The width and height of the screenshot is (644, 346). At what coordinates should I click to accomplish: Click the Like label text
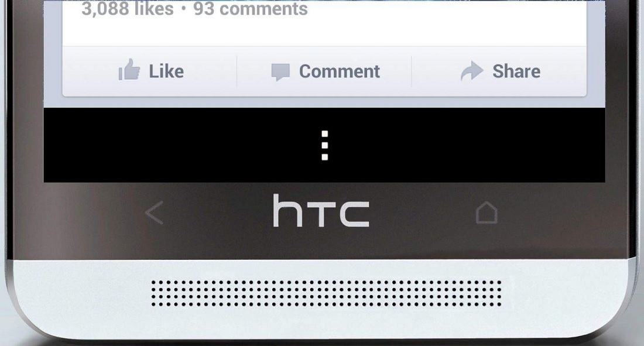[x=166, y=71]
